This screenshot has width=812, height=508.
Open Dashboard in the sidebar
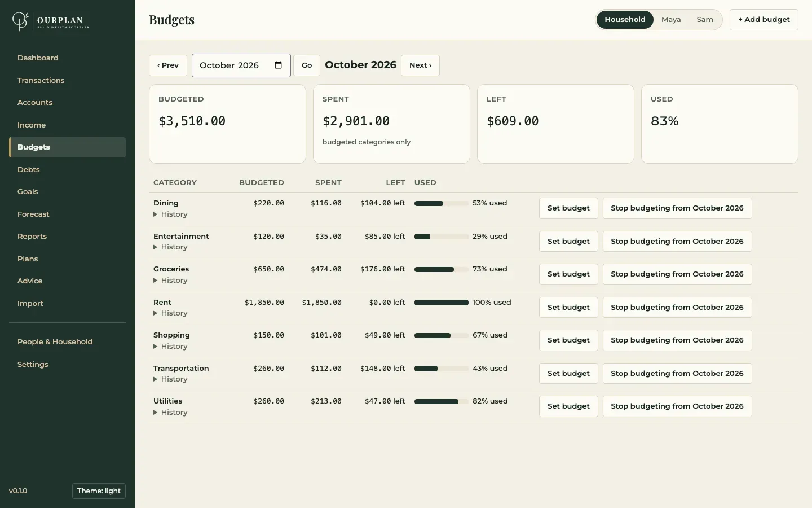coord(67,58)
